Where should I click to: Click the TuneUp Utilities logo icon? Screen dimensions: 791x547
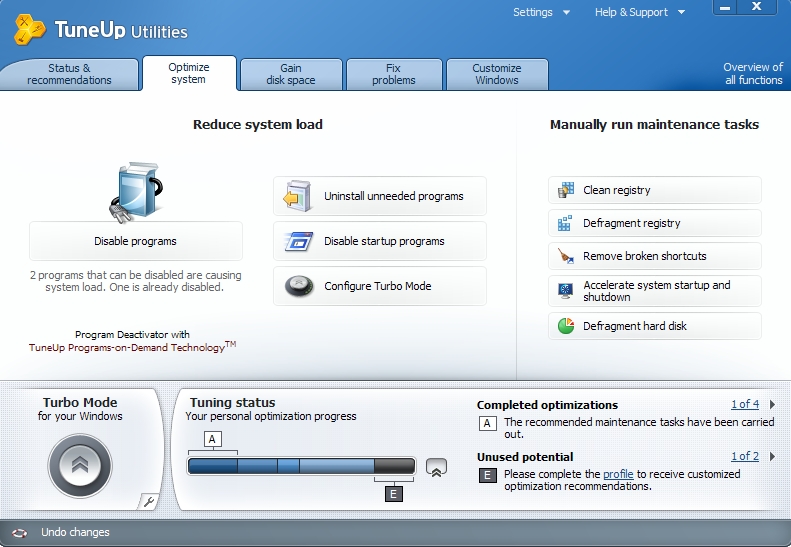pyautogui.click(x=29, y=29)
